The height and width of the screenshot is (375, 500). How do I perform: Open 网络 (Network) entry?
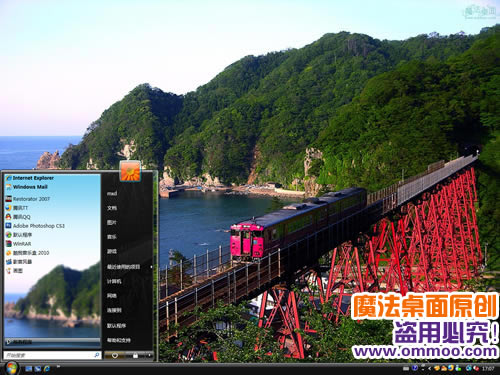pos(112,296)
